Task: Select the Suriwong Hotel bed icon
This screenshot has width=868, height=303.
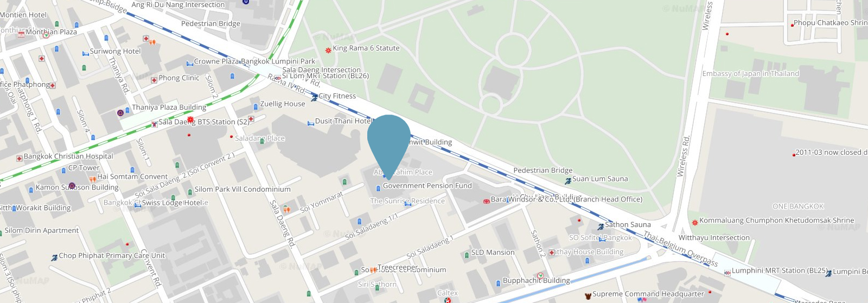Action: 85,53
